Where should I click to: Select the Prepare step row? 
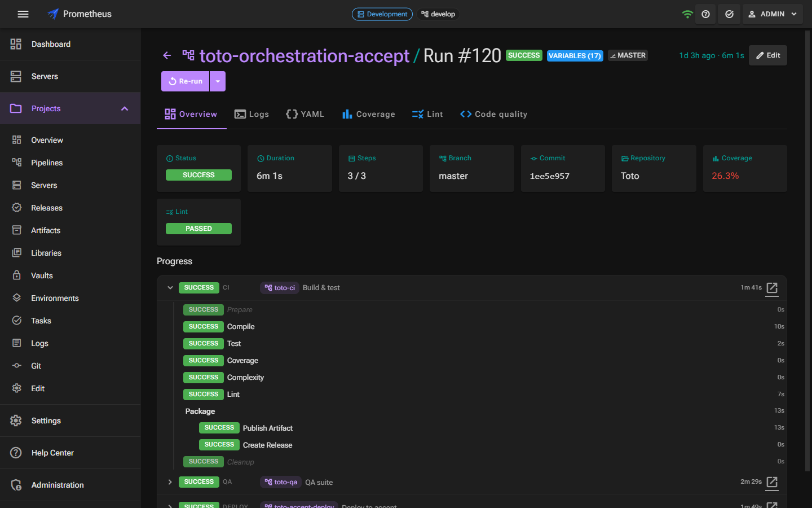pyautogui.click(x=483, y=309)
